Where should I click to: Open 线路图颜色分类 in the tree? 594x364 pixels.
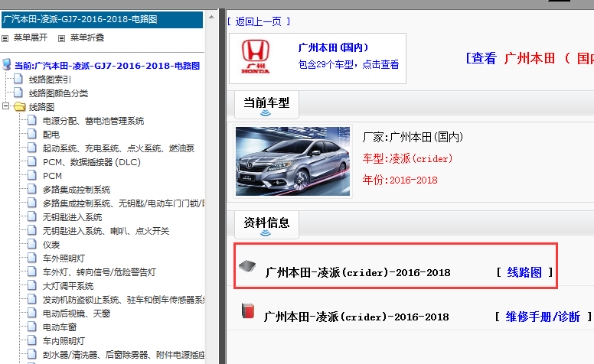[58, 93]
